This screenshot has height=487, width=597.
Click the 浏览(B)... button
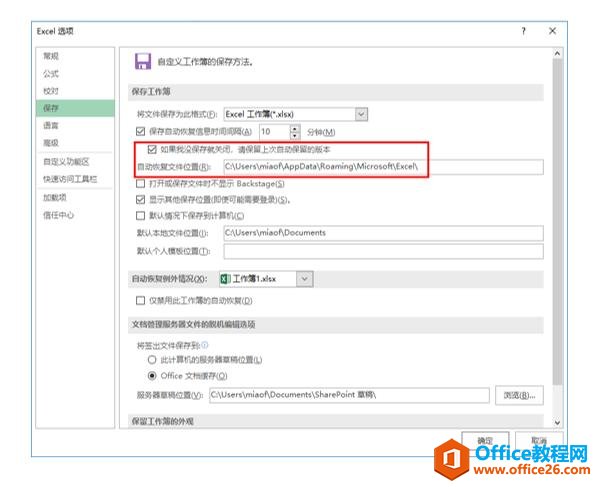click(x=519, y=395)
